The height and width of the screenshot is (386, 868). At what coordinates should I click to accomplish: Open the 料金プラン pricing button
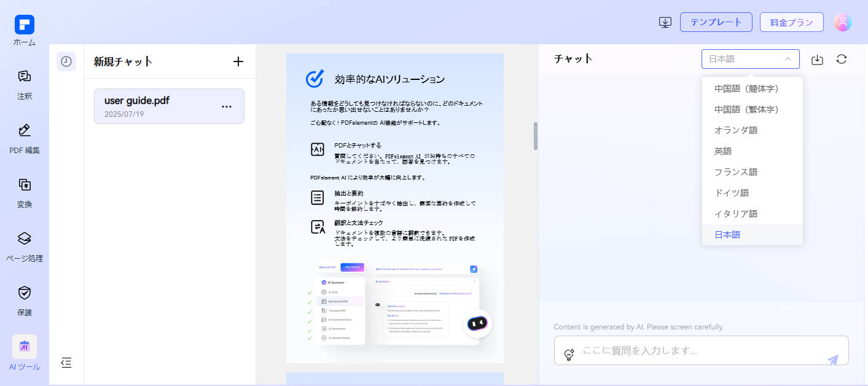[x=792, y=22]
